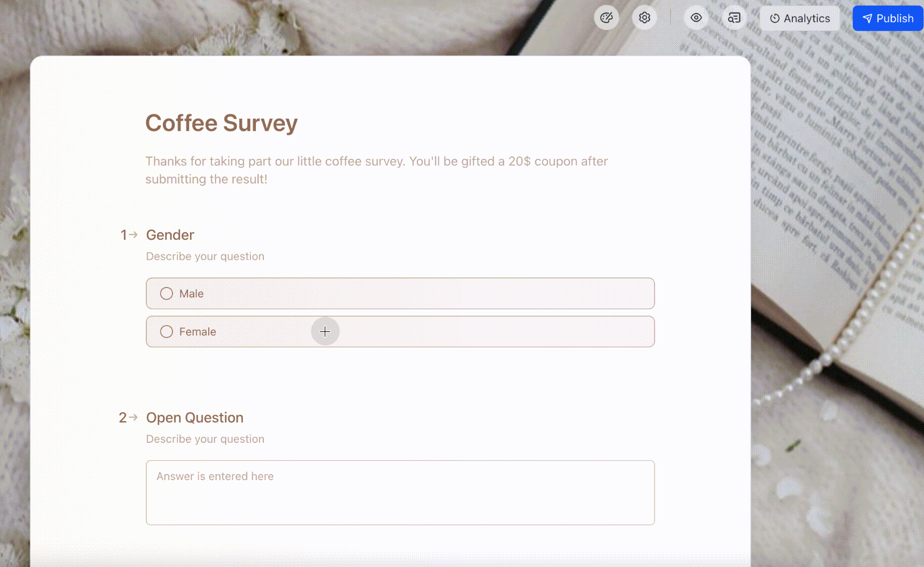Edit the Coffee Survey title
This screenshot has width=924, height=567.
click(221, 123)
